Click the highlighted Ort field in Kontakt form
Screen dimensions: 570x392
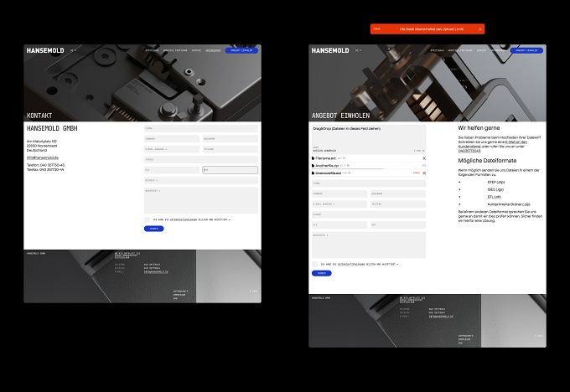231,170
